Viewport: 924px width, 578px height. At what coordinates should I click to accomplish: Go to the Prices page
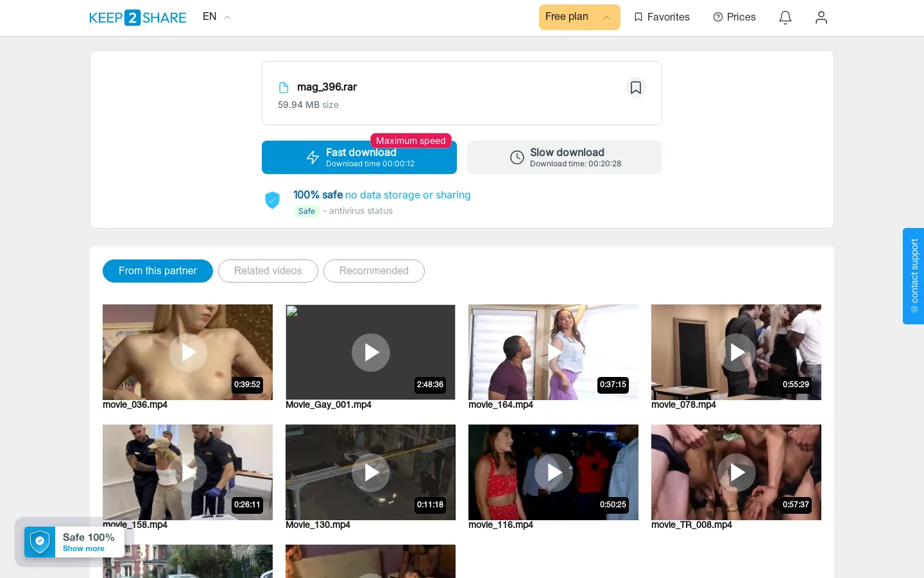735,17
